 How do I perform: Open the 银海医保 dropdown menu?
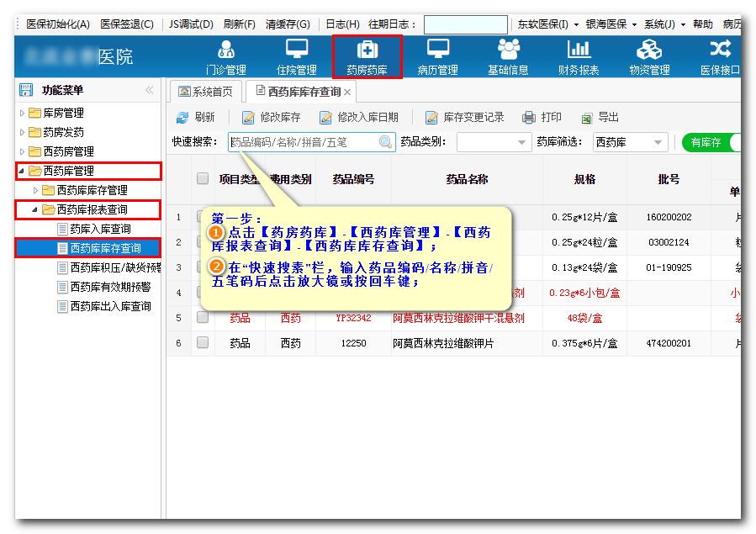tap(611, 24)
